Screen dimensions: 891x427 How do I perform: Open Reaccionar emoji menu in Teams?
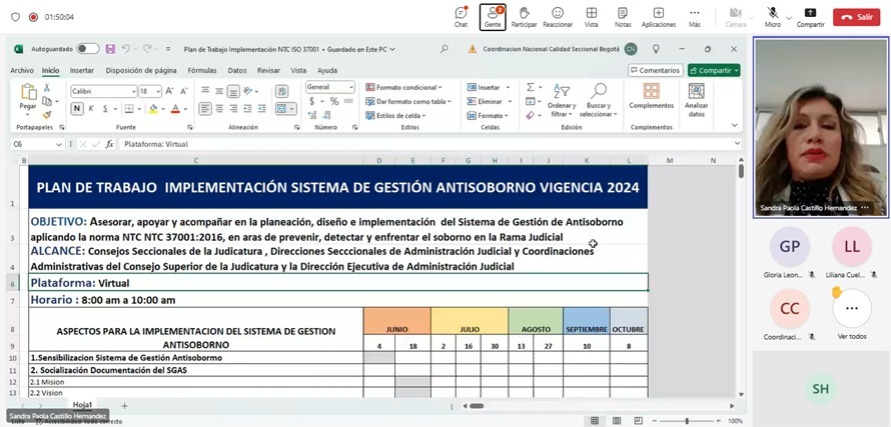557,16
